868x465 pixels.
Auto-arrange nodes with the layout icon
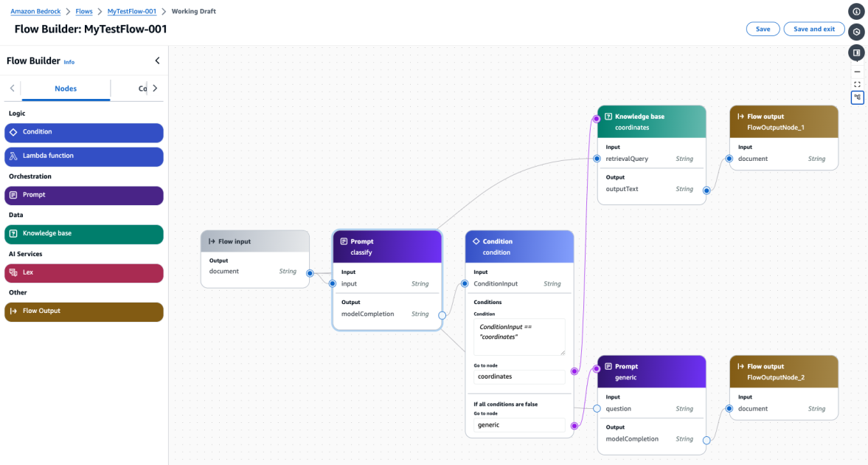click(x=857, y=97)
